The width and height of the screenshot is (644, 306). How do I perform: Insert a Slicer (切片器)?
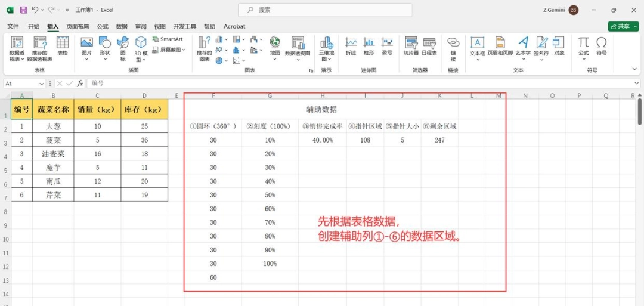coord(411,46)
